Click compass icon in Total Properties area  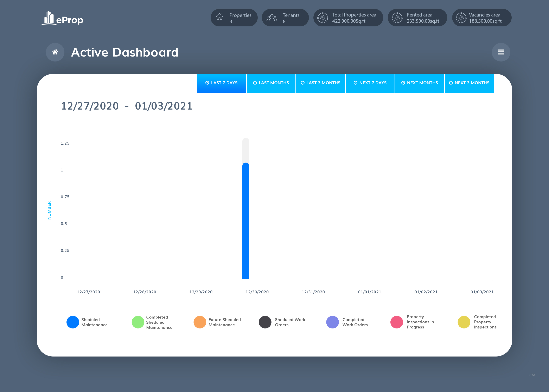click(x=323, y=18)
